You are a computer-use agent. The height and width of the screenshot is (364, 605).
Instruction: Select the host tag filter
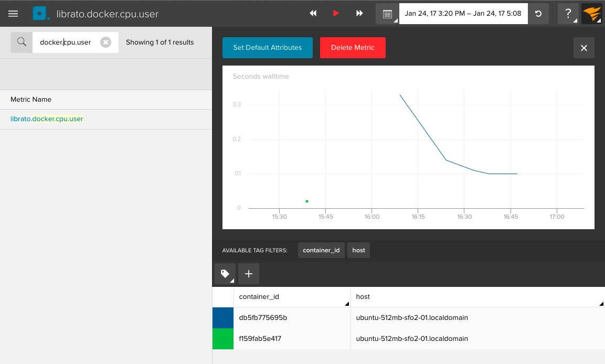click(358, 250)
